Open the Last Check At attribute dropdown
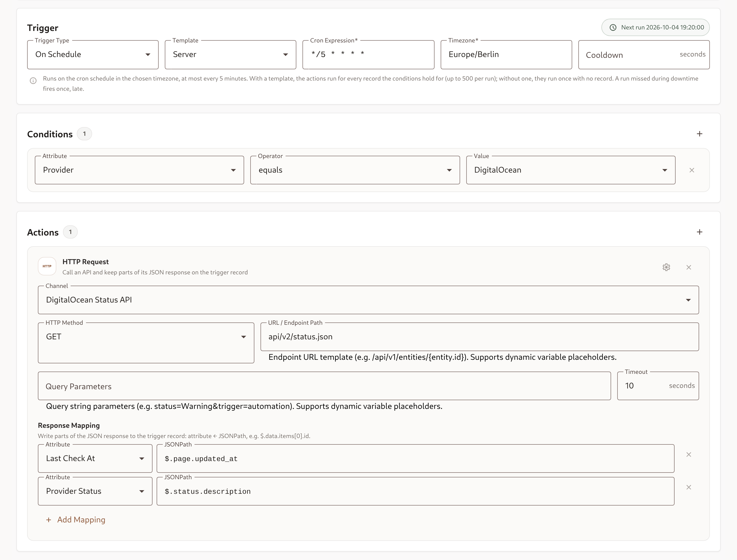Screen dimensions: 737x560 95,458
